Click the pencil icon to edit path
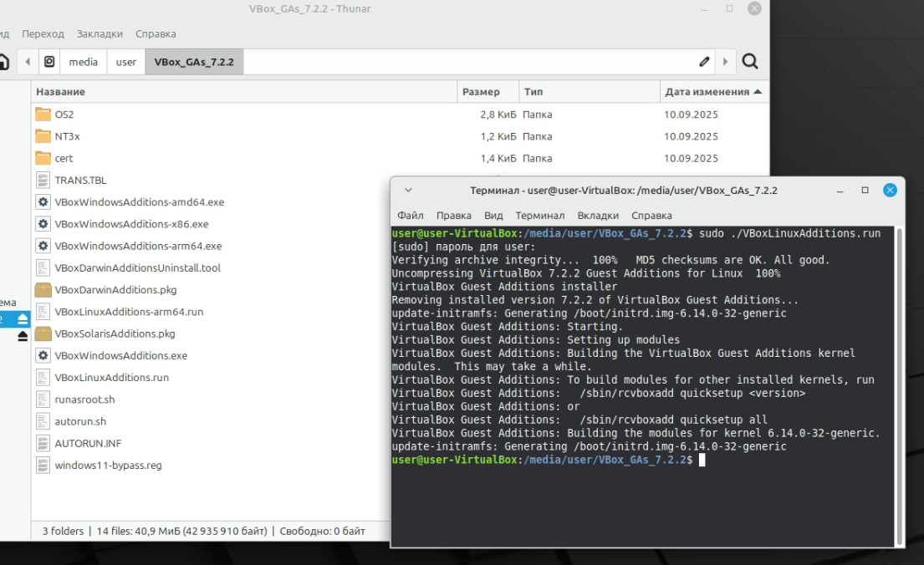The height and width of the screenshot is (565, 924). (704, 62)
